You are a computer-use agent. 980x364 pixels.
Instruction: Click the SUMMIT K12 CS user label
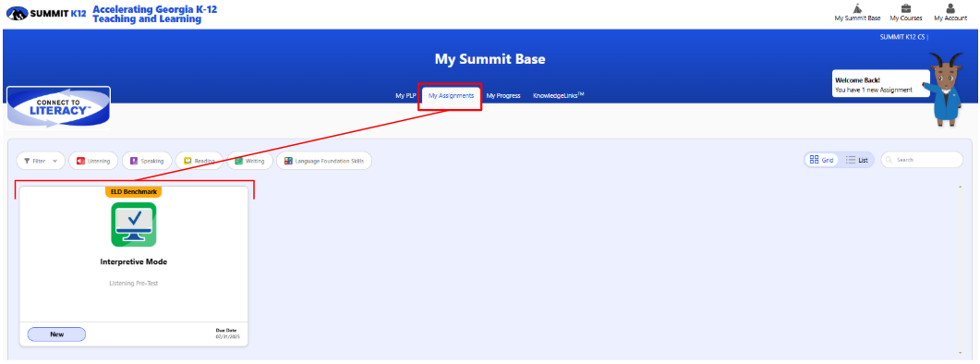coord(903,37)
